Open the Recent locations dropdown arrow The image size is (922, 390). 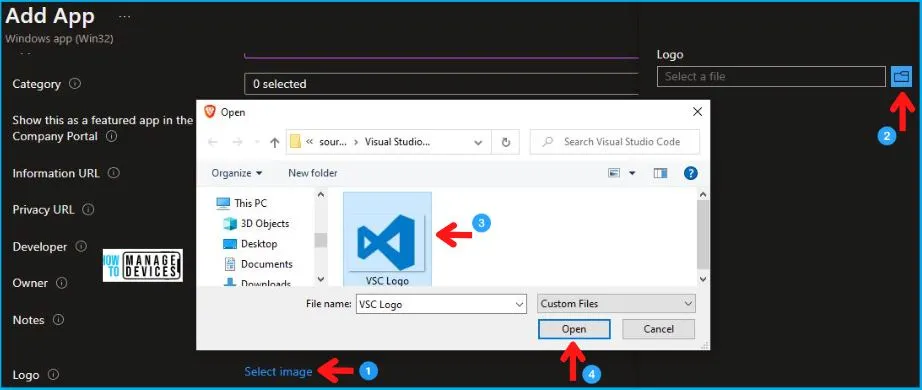point(256,142)
